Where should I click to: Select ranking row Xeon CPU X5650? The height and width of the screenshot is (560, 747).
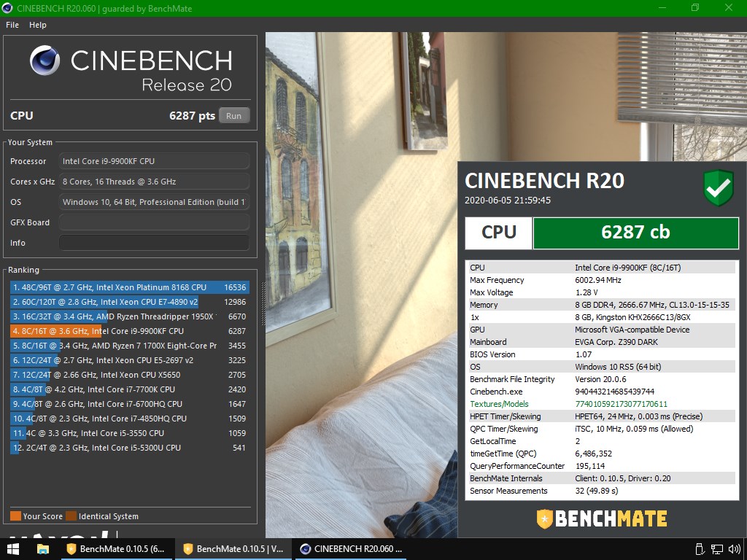130,375
